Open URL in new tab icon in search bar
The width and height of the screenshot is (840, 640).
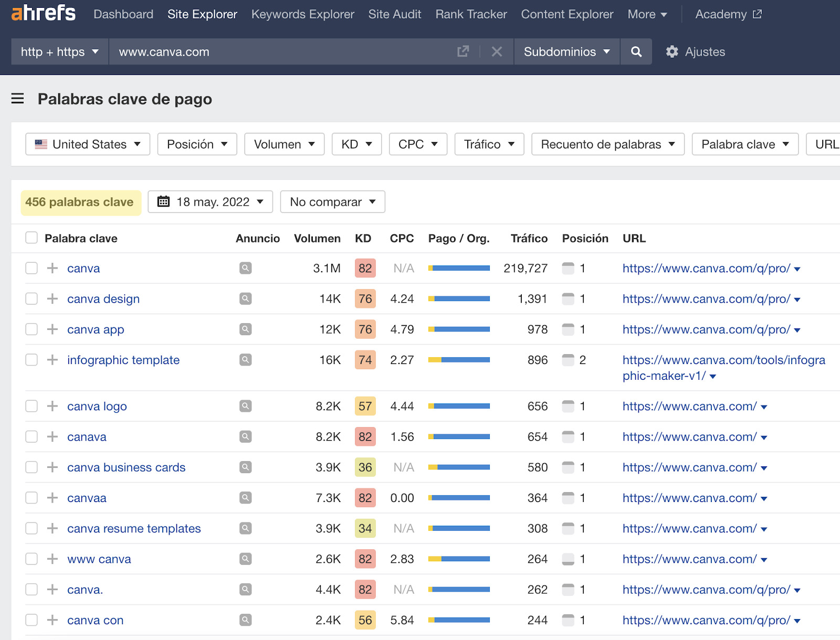point(463,51)
